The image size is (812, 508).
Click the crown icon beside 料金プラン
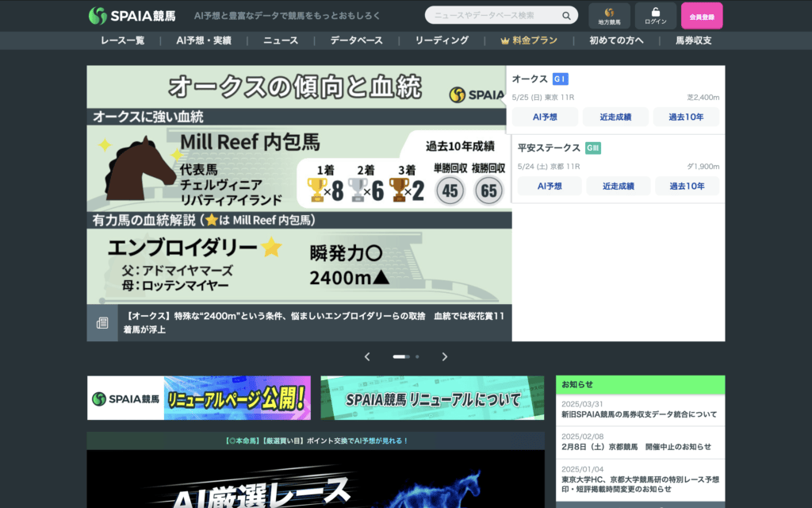(x=505, y=40)
